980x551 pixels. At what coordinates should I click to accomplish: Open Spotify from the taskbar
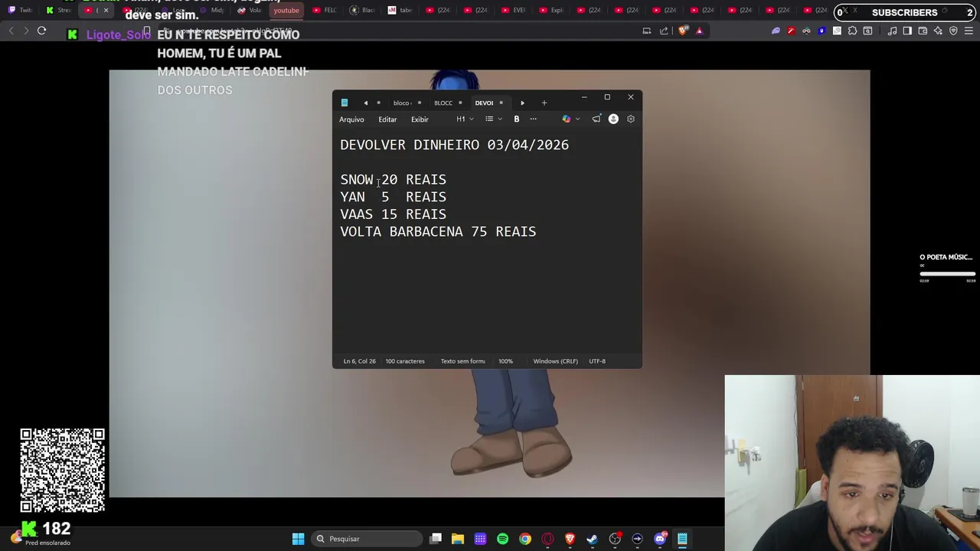point(502,539)
